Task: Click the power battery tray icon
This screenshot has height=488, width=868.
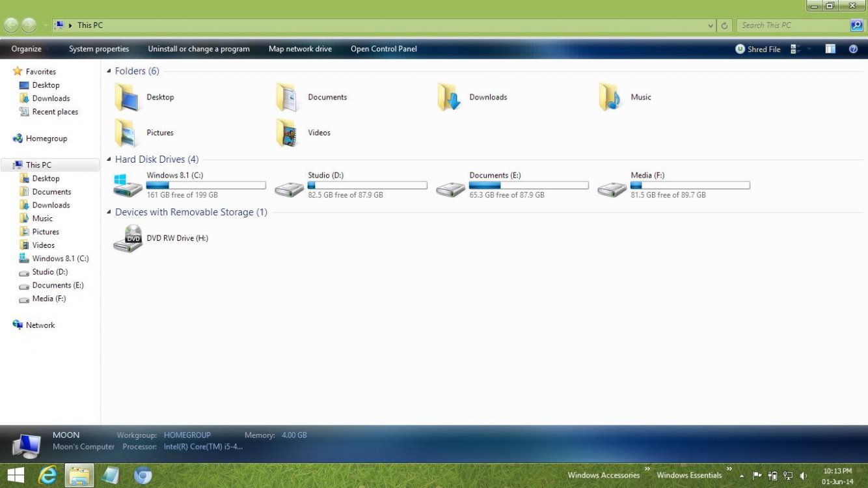Action: [773, 476]
